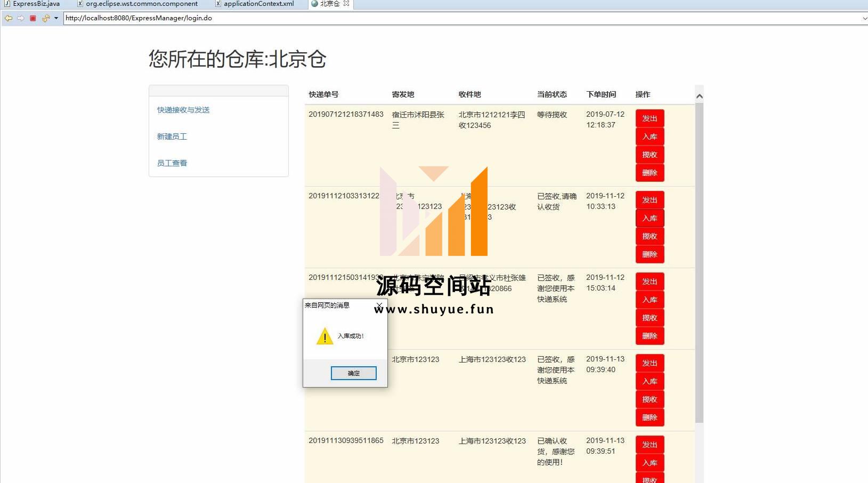This screenshot has width=868, height=483.
Task: Click 发出 for the 15:03:14 order
Action: [650, 281]
